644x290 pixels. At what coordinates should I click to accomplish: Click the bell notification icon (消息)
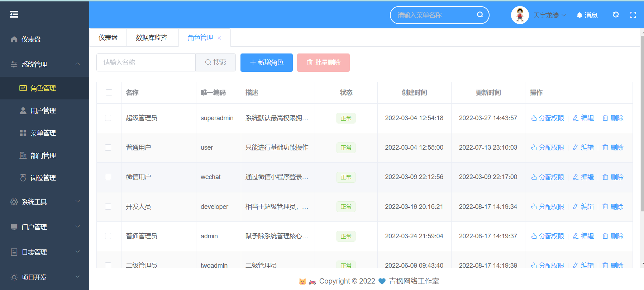click(579, 15)
